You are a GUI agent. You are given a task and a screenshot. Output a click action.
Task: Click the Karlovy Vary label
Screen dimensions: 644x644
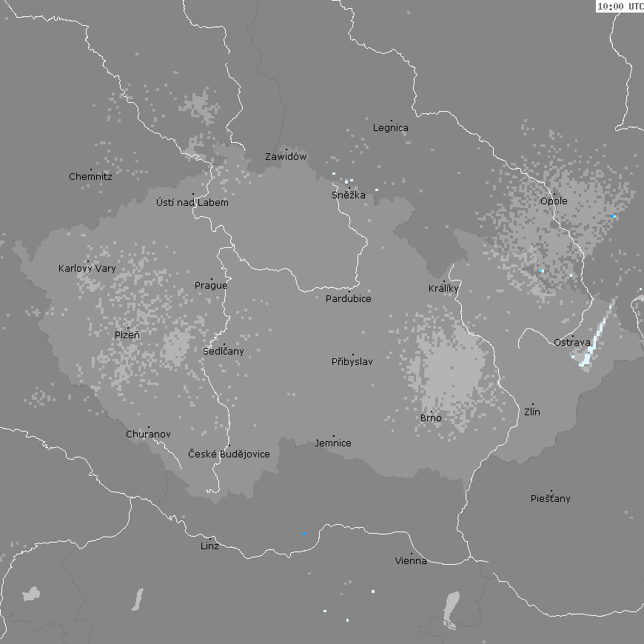coord(87,268)
